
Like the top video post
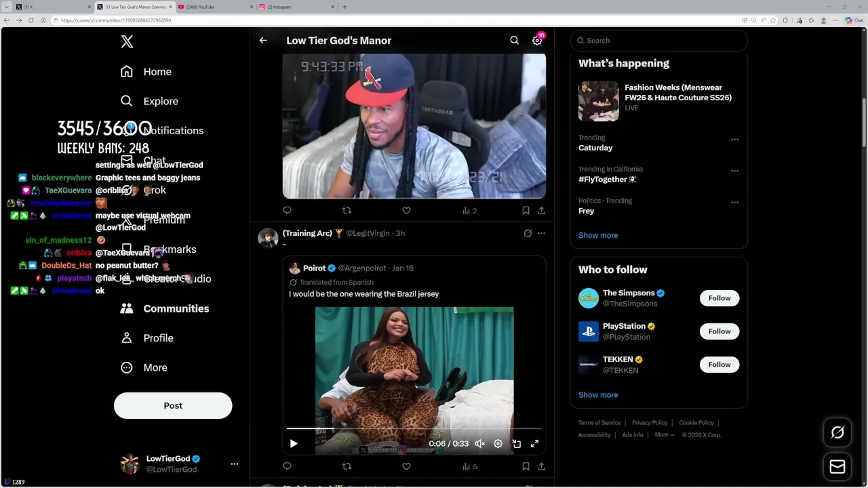coord(406,211)
